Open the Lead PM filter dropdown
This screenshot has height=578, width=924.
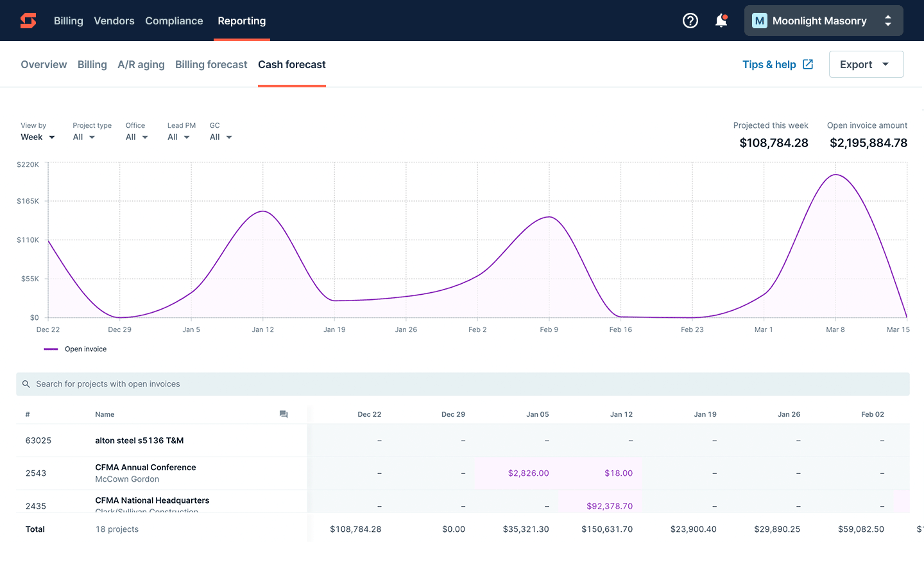[178, 137]
